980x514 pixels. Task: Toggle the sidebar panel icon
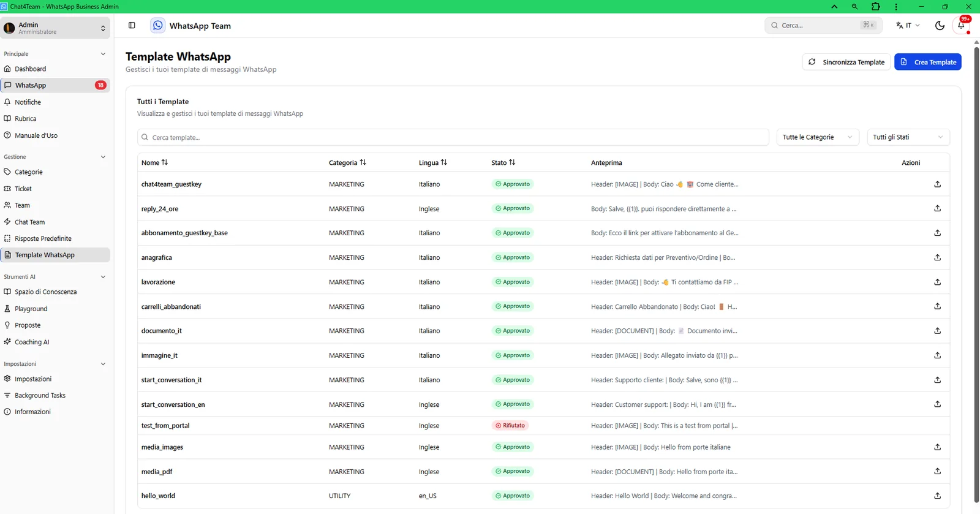click(132, 25)
